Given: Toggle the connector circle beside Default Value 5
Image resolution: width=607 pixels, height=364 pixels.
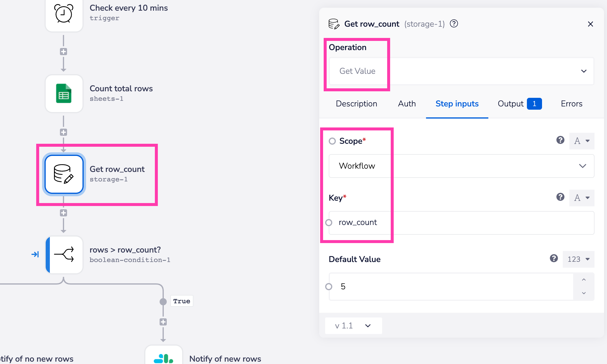Looking at the screenshot, I should click(329, 287).
